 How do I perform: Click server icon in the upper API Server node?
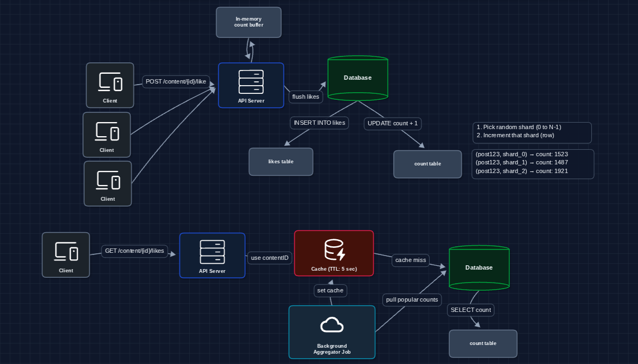coord(251,81)
